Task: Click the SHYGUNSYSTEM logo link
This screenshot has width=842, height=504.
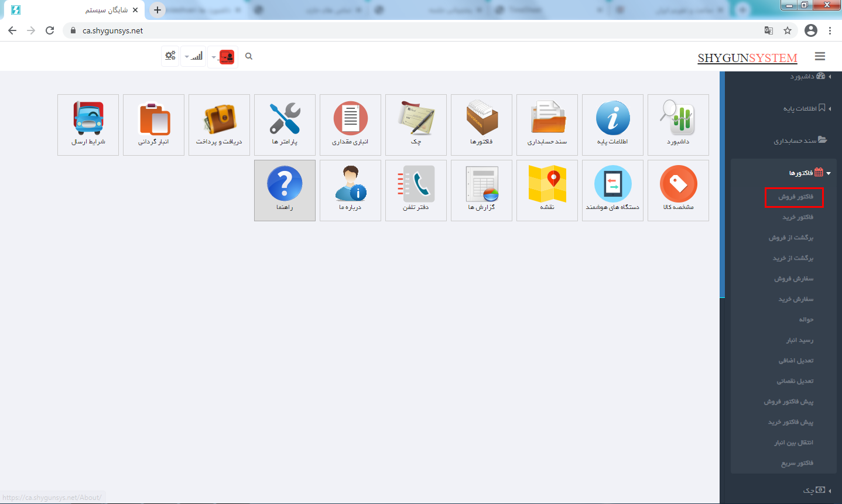Action: (x=747, y=58)
